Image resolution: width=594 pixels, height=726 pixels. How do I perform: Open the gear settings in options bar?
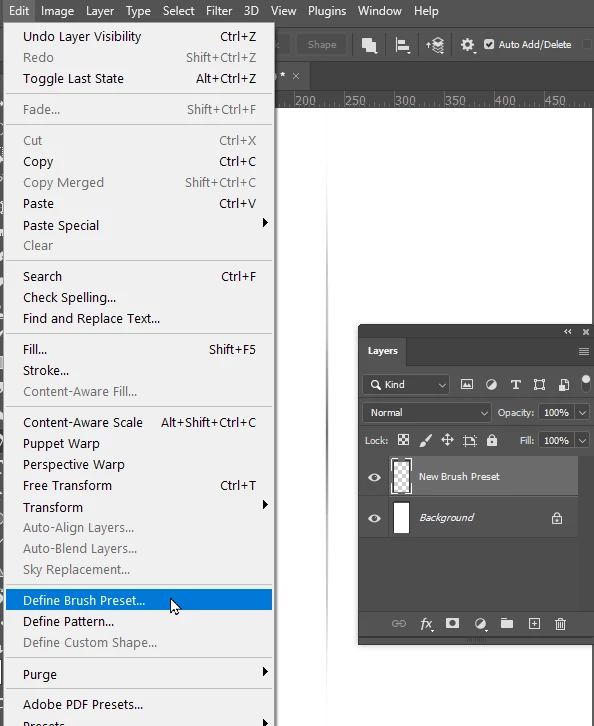click(468, 45)
